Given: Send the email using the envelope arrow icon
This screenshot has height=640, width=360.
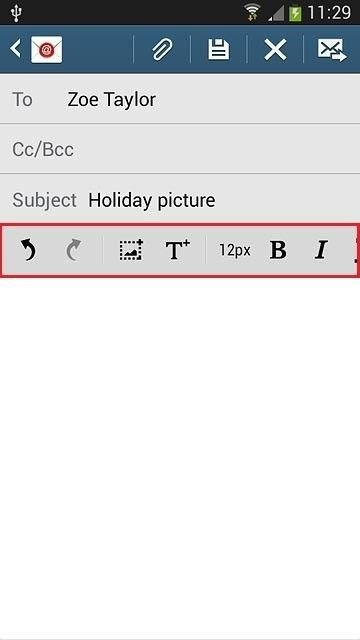Looking at the screenshot, I should pos(332,50).
